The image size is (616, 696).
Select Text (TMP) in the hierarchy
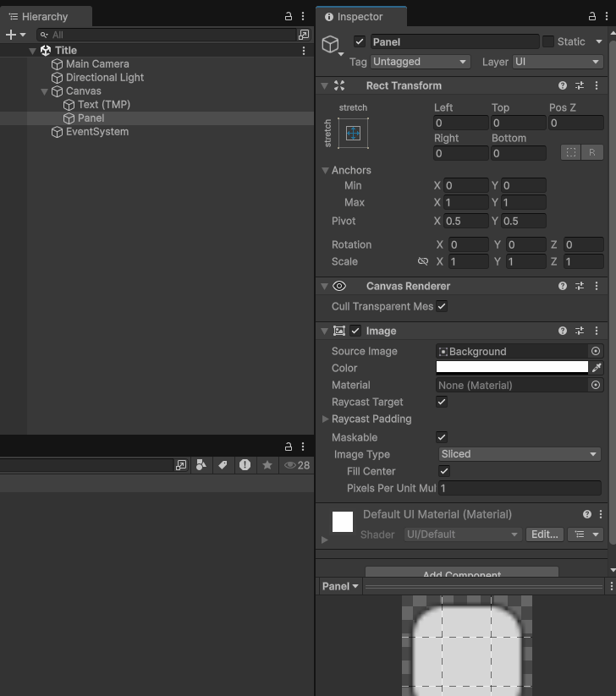click(x=103, y=105)
